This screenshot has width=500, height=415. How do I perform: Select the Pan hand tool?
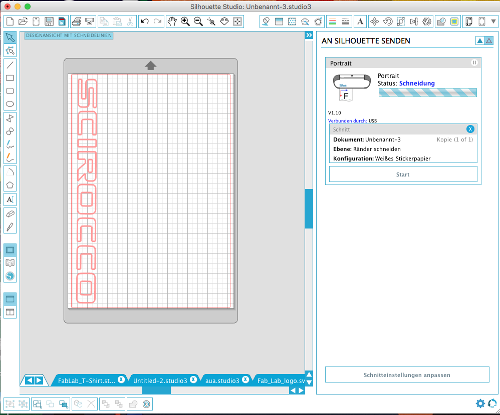coord(172,22)
